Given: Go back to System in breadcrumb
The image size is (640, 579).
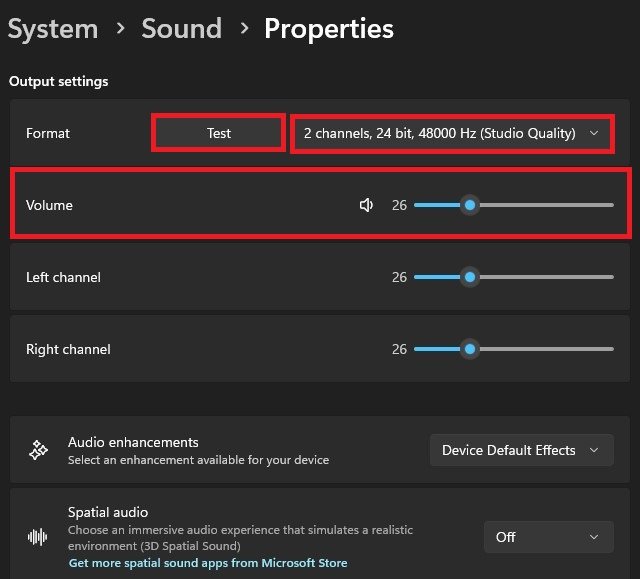Looking at the screenshot, I should click(x=53, y=29).
